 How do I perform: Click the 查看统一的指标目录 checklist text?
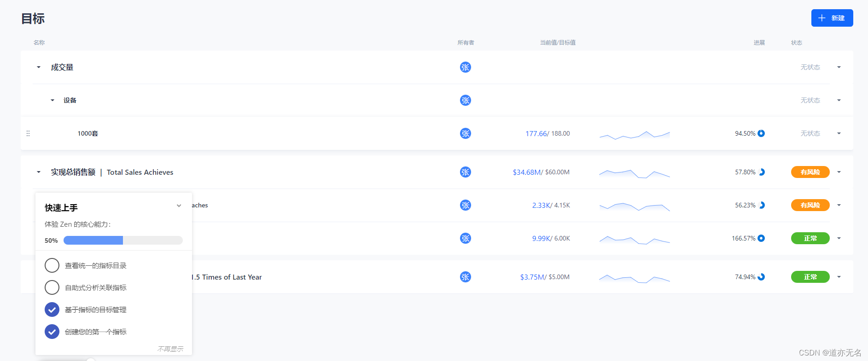click(95, 265)
